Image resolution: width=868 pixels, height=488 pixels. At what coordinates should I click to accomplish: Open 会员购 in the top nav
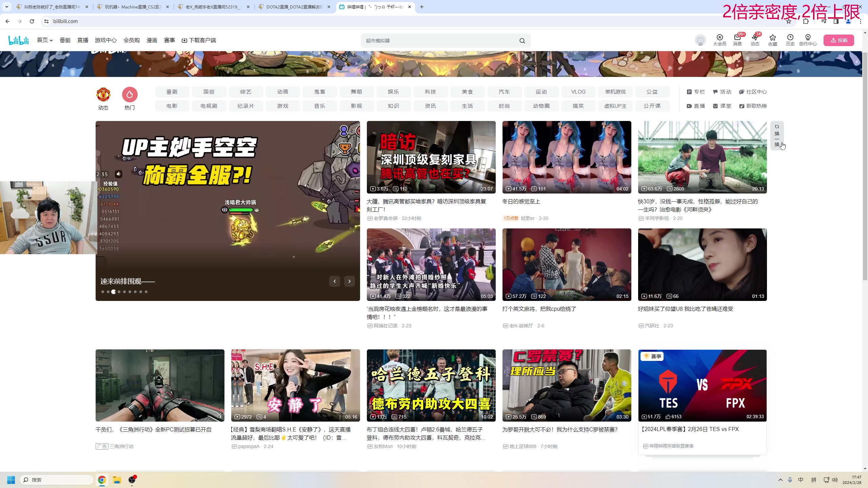click(x=132, y=40)
